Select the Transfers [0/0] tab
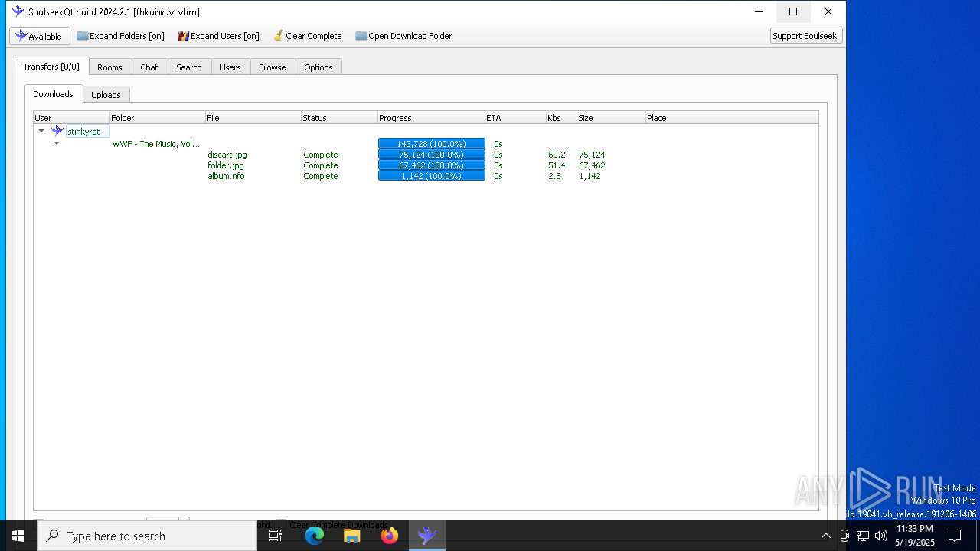The height and width of the screenshot is (551, 980). (51, 67)
